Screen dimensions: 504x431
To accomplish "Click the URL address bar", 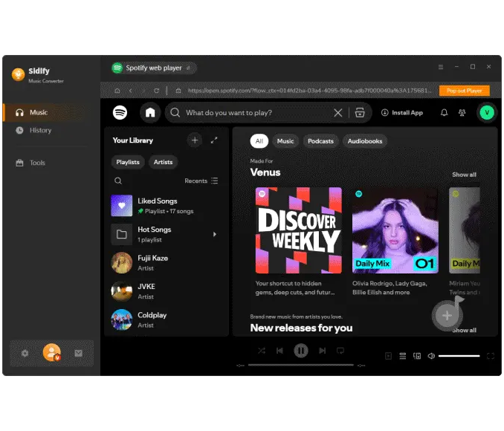I will coord(309,91).
